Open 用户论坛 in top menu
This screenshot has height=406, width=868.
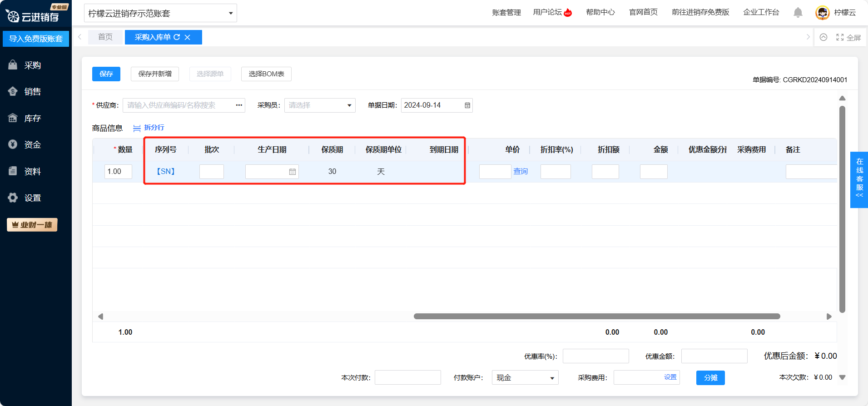(x=547, y=12)
